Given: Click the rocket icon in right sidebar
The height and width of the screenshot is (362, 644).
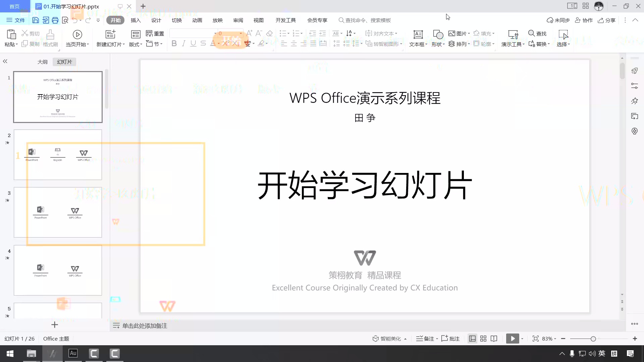Looking at the screenshot, I should (635, 71).
